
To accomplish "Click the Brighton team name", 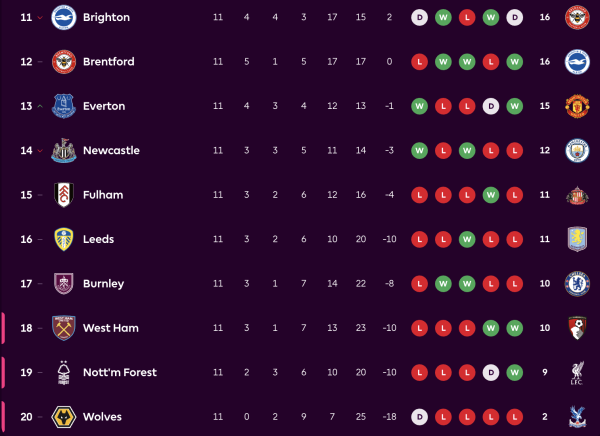I will coord(106,18).
